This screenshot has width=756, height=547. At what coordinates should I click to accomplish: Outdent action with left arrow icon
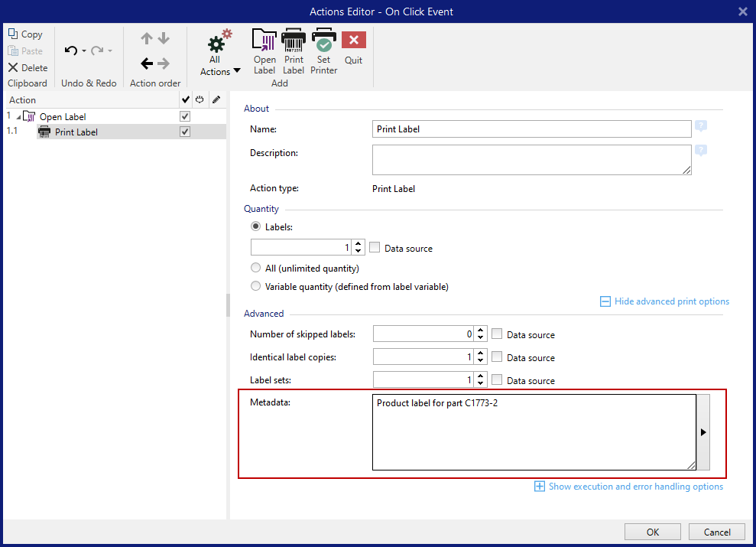click(147, 63)
